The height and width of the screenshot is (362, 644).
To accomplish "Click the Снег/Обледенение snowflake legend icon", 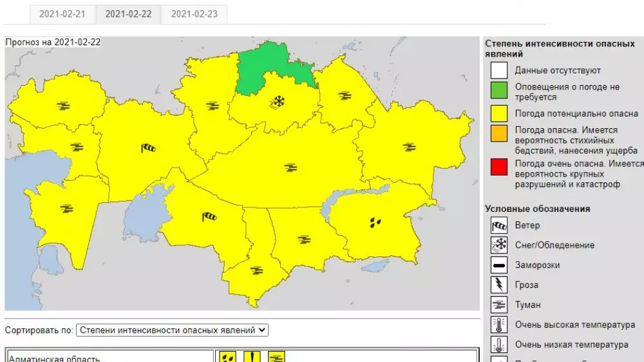I will [x=500, y=245].
